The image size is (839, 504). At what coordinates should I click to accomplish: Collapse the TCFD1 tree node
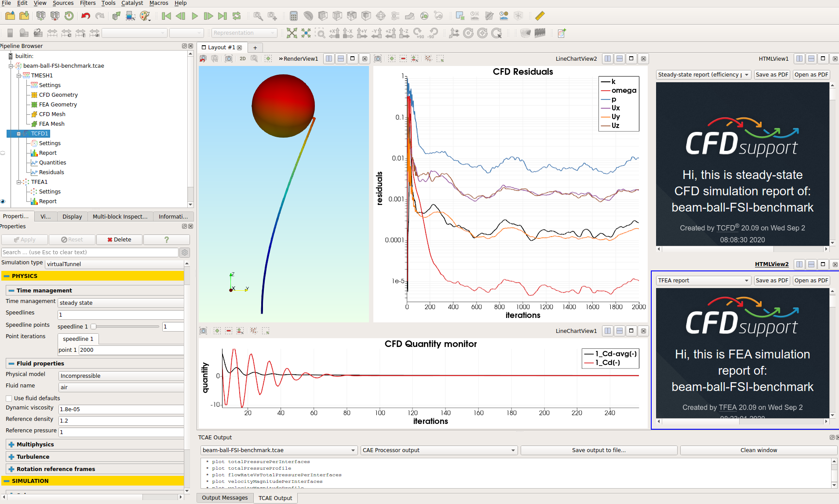(x=18, y=134)
